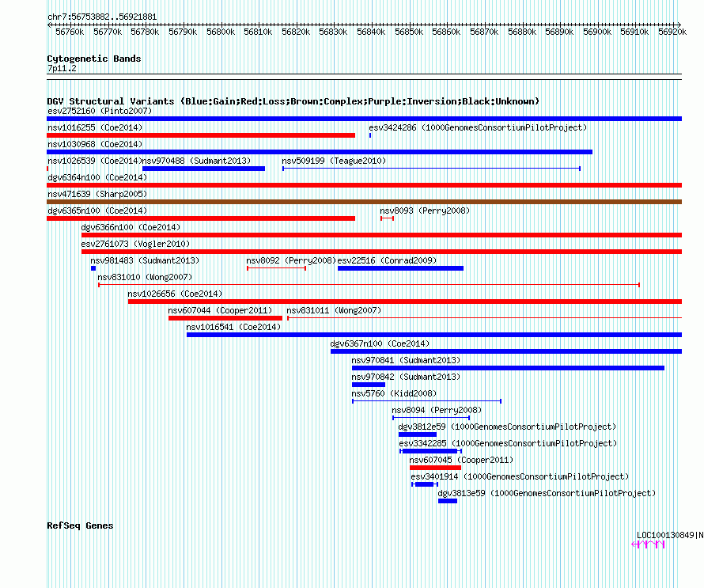
Task: Click the blue nsv970488 bar
Action: [x=203, y=169]
